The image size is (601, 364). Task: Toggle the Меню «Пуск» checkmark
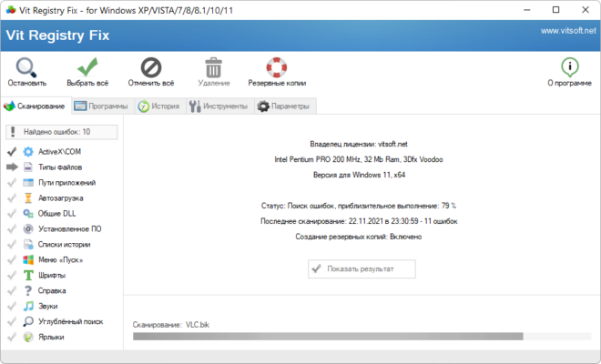[x=12, y=259]
